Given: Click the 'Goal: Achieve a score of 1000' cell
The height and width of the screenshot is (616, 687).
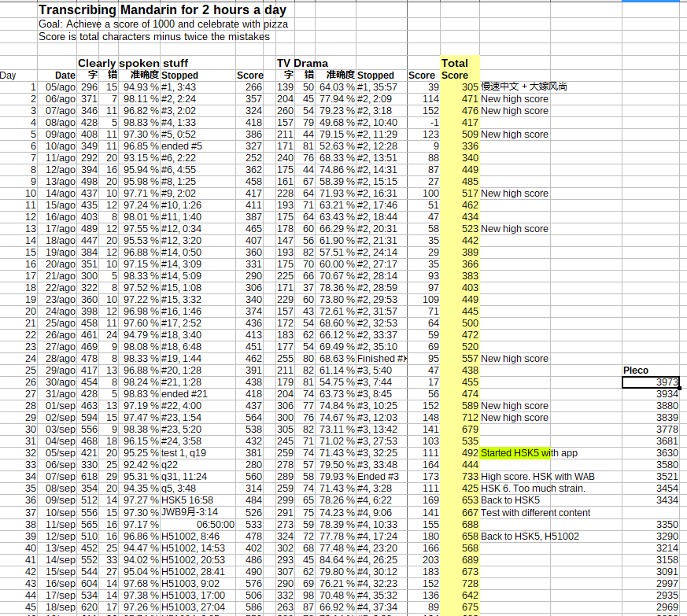Looking at the screenshot, I should (162, 24).
